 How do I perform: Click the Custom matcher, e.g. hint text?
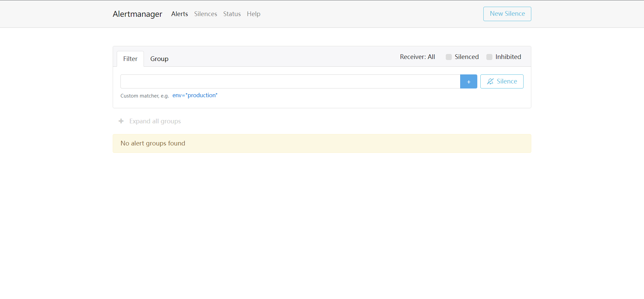(145, 96)
